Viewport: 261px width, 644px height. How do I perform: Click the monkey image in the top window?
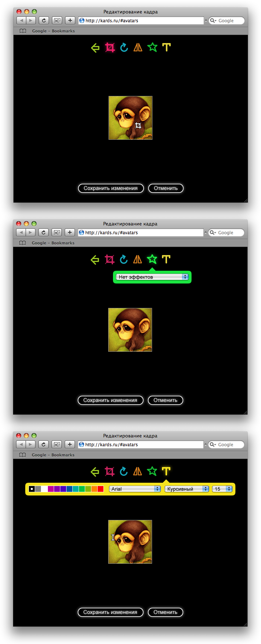click(x=130, y=118)
